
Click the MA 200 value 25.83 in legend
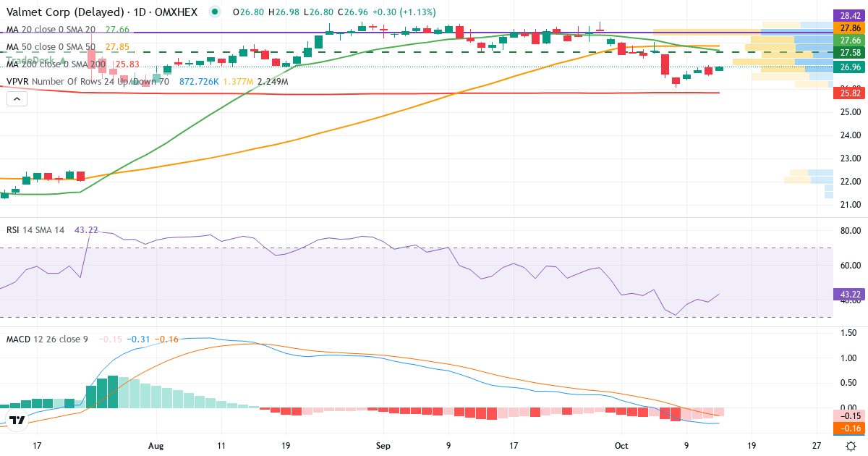point(128,64)
